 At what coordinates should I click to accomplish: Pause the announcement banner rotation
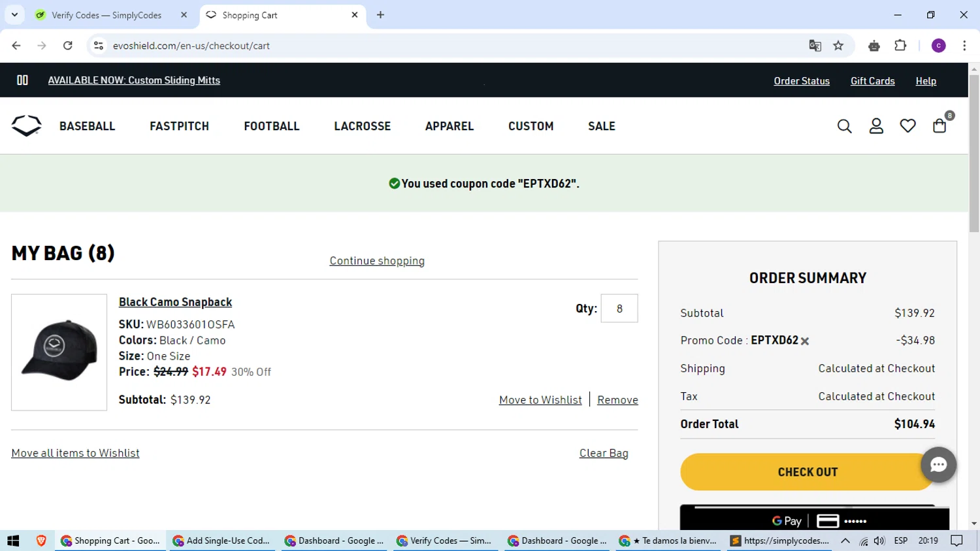tap(22, 80)
